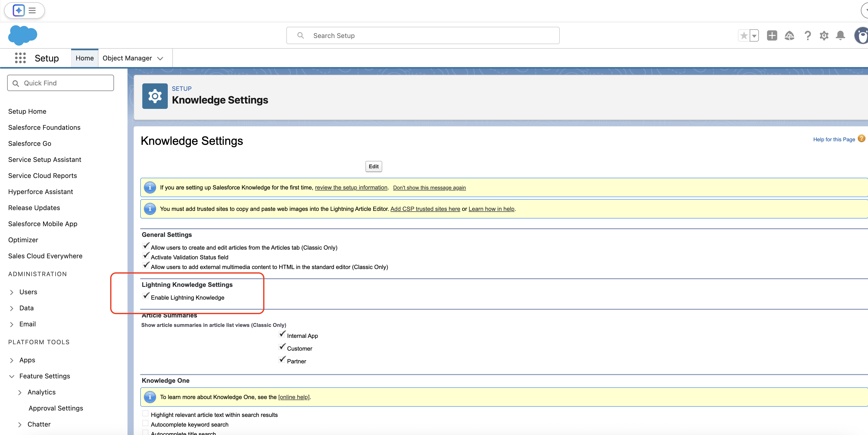Click the Salesforce cloud logo
Screen dimensions: 868x435
pos(23,35)
